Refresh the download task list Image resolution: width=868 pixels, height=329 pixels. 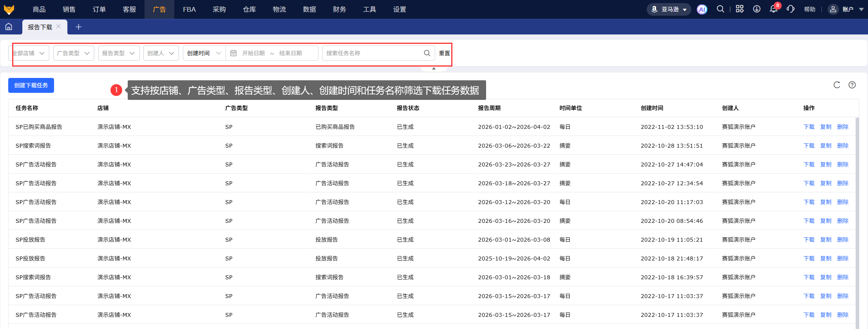[837, 85]
